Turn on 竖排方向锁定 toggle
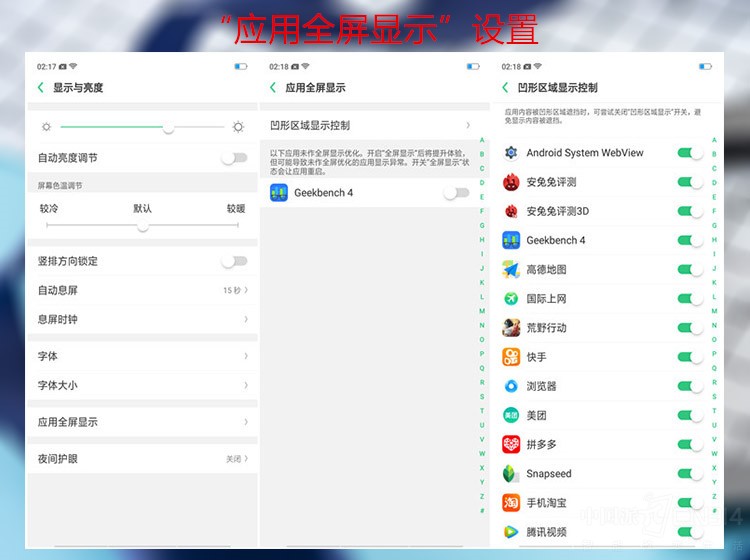Viewport: 750px width, 560px height. tap(233, 261)
